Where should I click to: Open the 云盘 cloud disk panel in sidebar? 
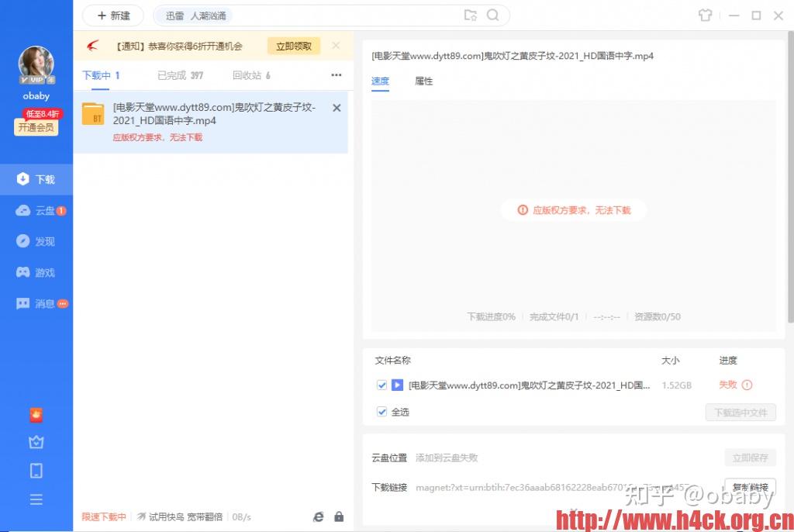[x=36, y=210]
